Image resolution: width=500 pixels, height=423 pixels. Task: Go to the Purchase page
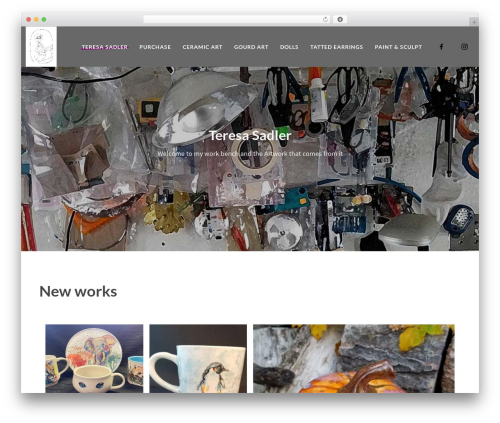tap(155, 47)
